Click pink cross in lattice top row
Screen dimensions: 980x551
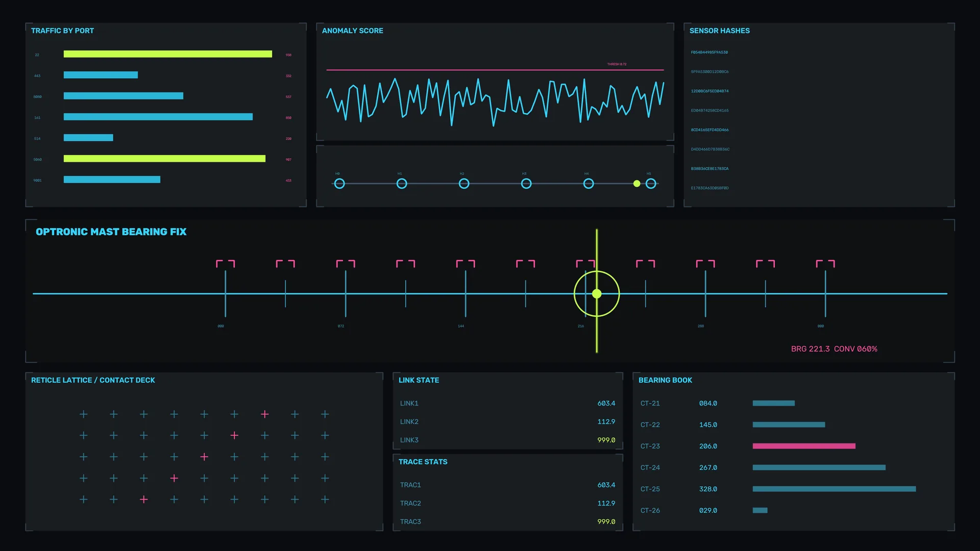click(x=264, y=414)
